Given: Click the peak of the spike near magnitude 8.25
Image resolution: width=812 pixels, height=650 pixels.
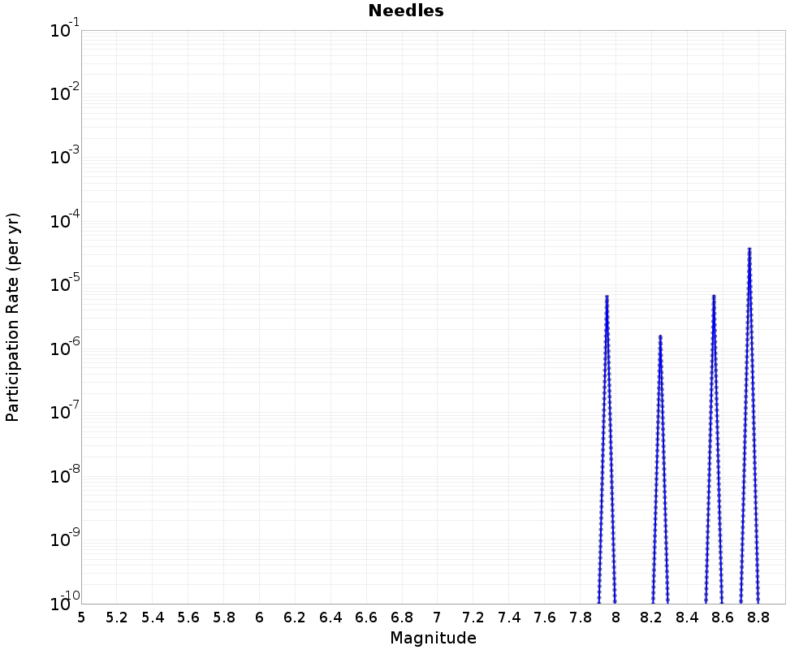Looking at the screenshot, I should click(660, 336).
